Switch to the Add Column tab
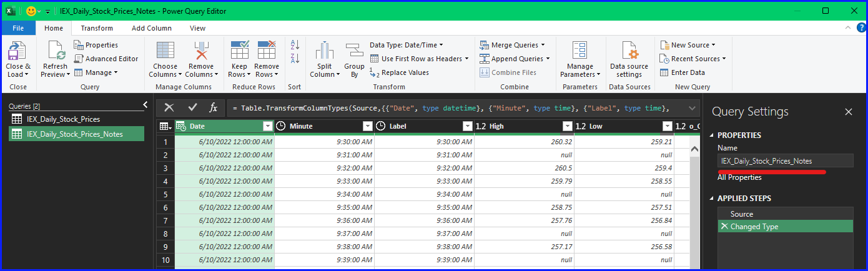This screenshot has width=868, height=271. (x=151, y=28)
